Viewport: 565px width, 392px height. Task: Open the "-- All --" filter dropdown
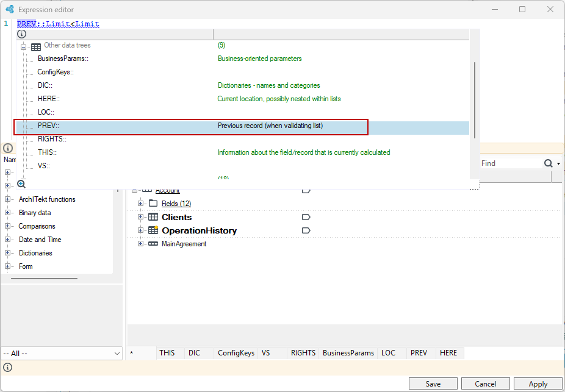[62, 353]
